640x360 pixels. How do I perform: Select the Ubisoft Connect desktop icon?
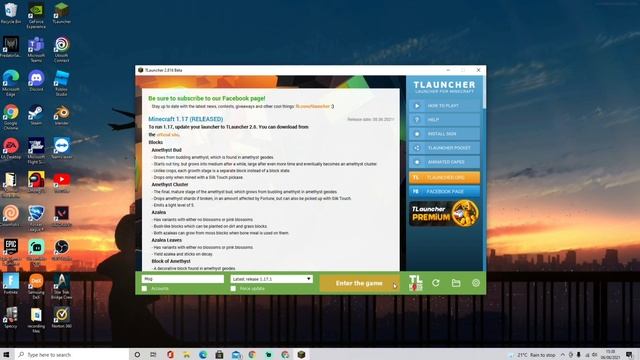[62, 49]
